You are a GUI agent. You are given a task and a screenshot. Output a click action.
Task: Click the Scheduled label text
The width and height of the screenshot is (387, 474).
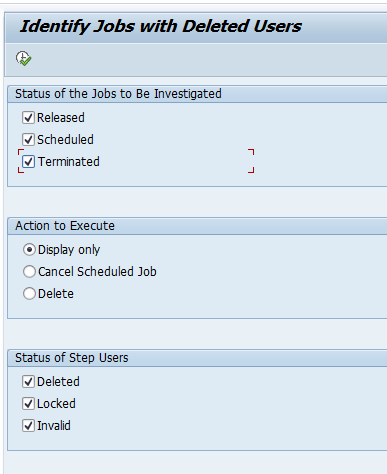click(x=65, y=140)
